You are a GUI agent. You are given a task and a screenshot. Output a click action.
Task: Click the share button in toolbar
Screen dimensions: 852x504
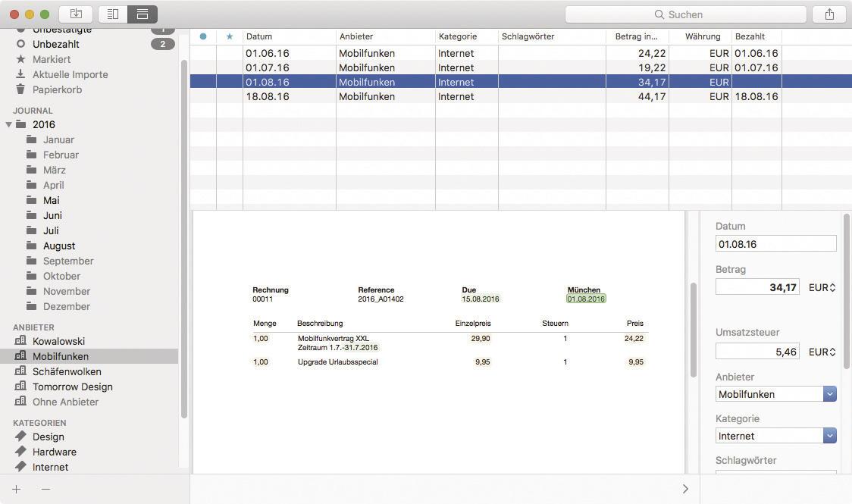coord(829,14)
